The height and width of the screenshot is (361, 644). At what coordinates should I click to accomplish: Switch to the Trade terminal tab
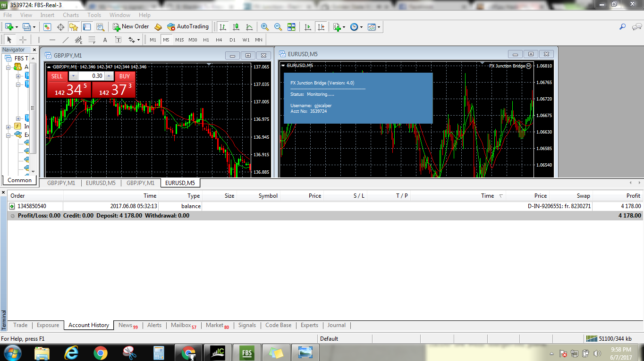click(20, 325)
